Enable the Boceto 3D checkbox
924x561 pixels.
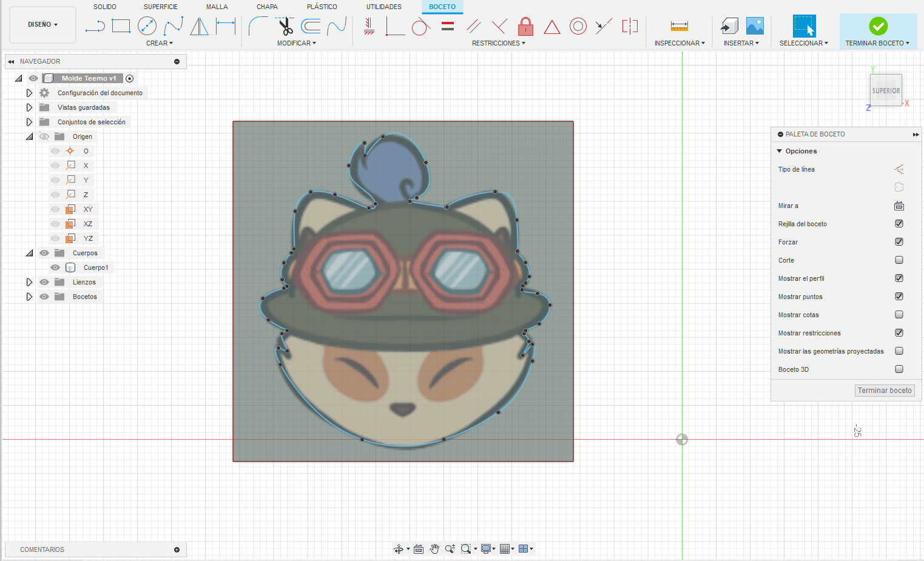point(899,369)
